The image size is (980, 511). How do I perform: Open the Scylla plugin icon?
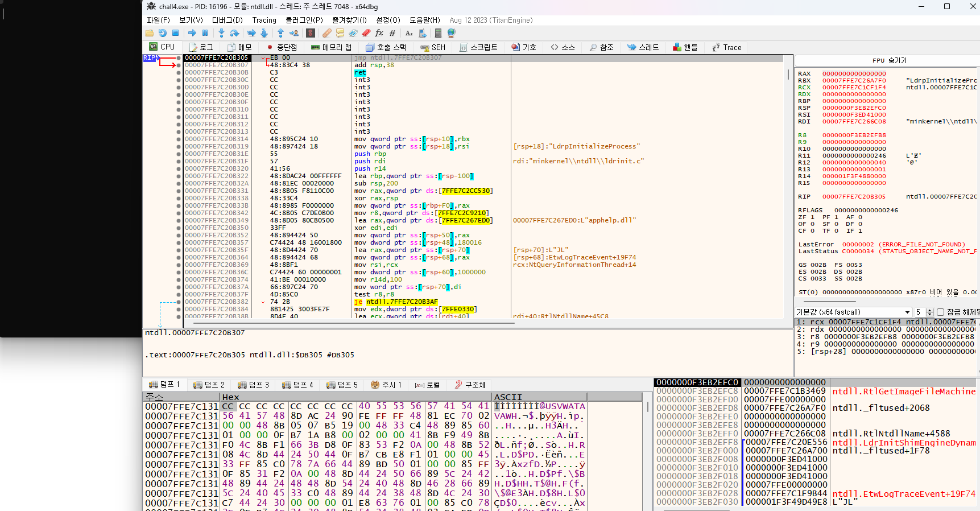pos(311,33)
